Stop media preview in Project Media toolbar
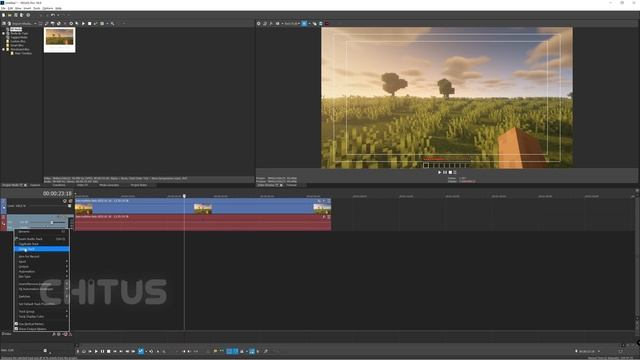This screenshot has height=360, width=640. 89,24
